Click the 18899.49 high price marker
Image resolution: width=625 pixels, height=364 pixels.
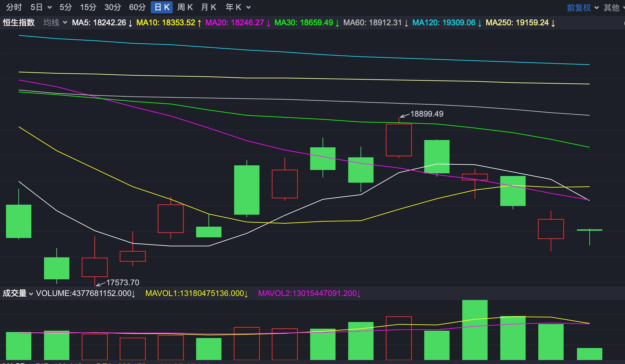[x=427, y=114]
